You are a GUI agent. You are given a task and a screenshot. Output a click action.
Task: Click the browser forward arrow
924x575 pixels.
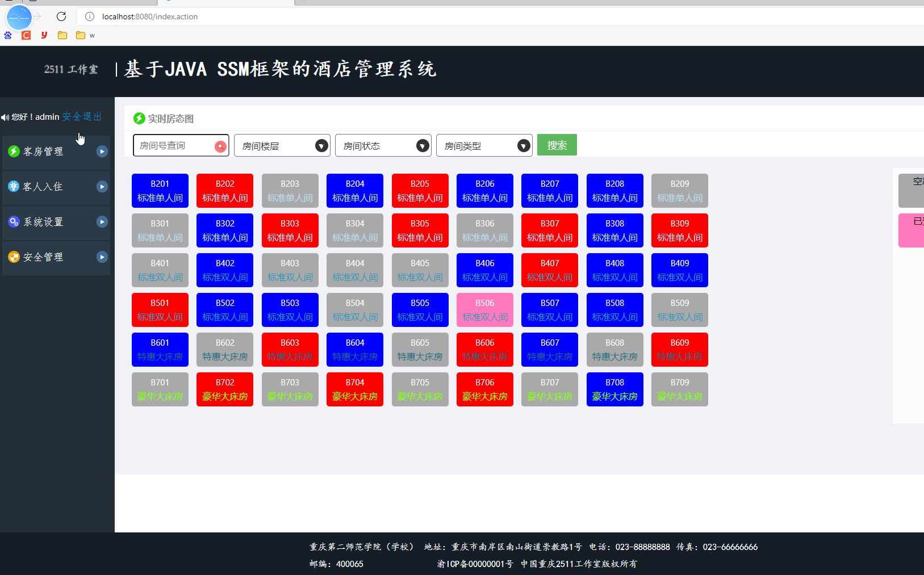click(x=37, y=16)
